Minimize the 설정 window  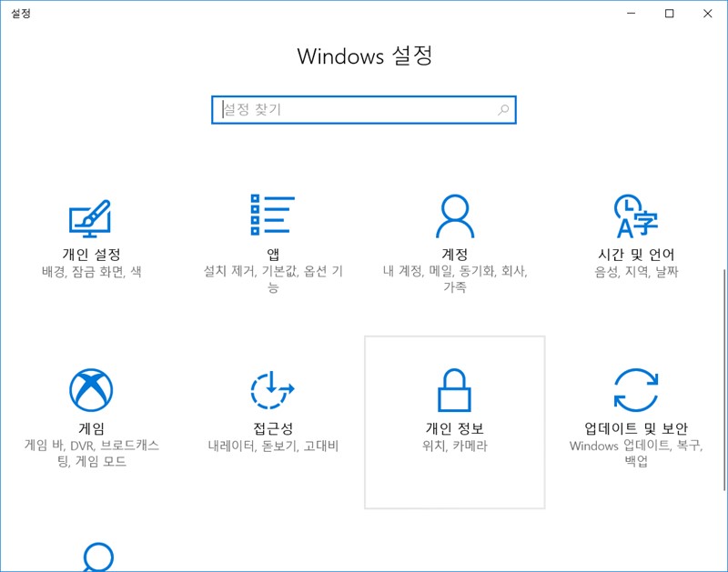631,14
